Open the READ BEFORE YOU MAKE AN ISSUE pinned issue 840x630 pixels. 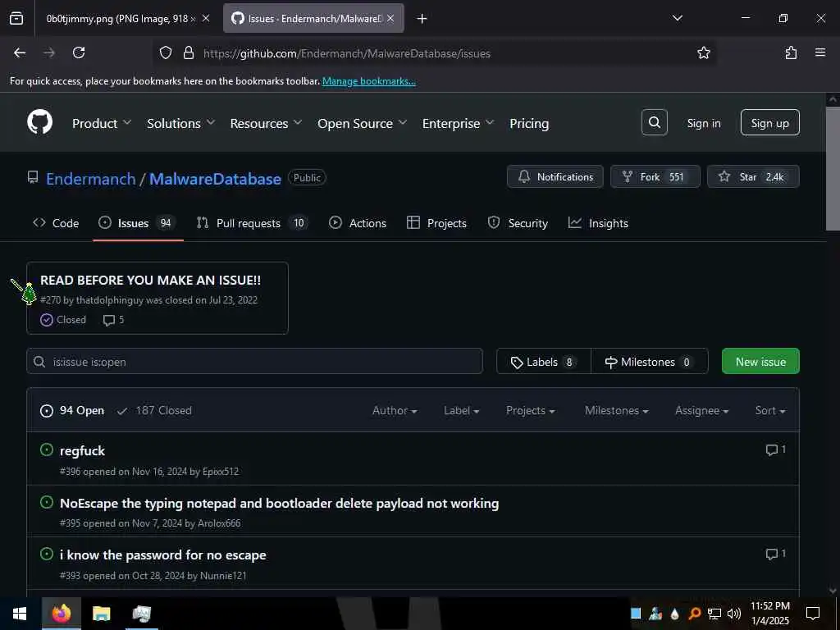(x=151, y=280)
